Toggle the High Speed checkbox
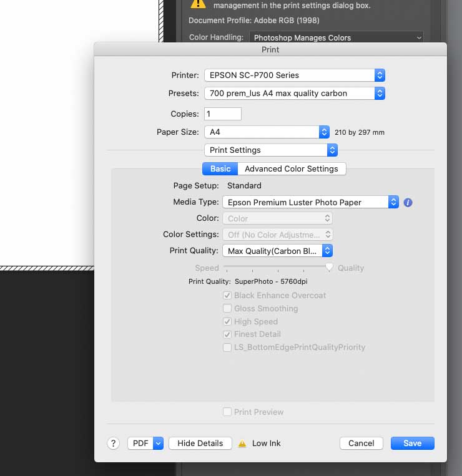The image size is (462, 476). (x=227, y=321)
